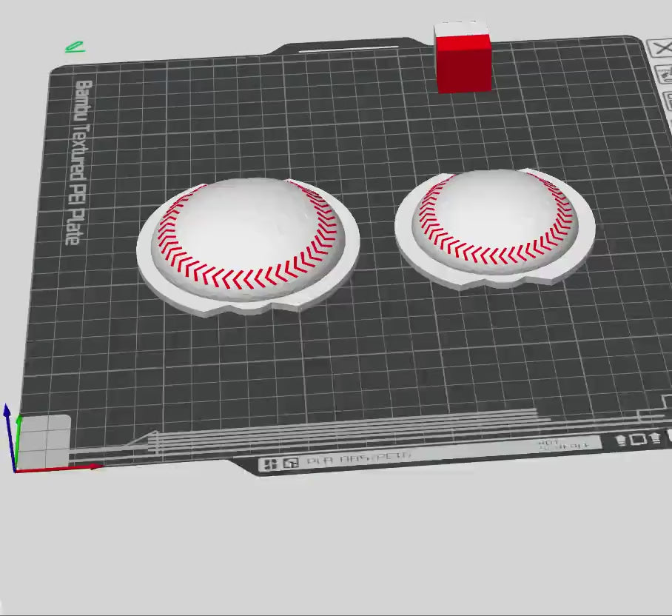Click the red X-axis arrow on gizmo
The width and height of the screenshot is (672, 616).
tap(94, 466)
